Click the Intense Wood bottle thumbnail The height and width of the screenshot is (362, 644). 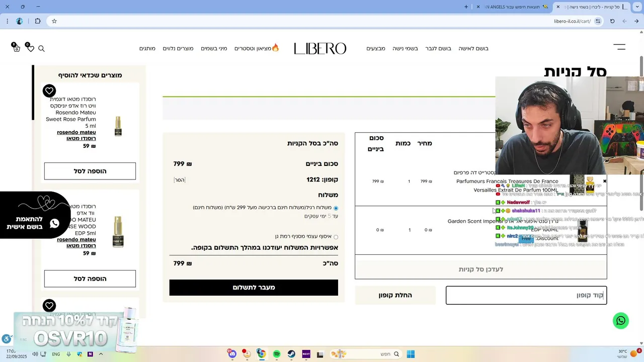coord(118,232)
